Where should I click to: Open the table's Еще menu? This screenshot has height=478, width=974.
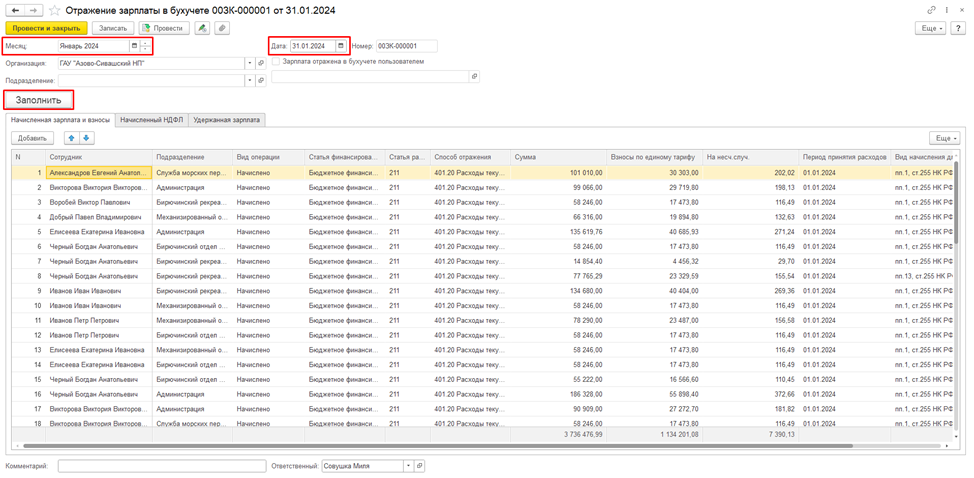click(x=944, y=138)
